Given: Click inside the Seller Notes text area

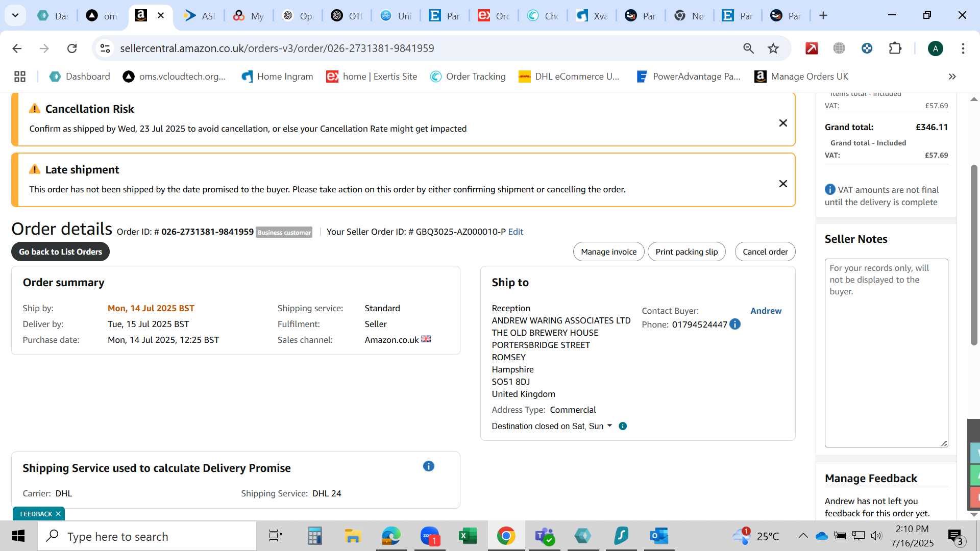Looking at the screenshot, I should [x=886, y=353].
